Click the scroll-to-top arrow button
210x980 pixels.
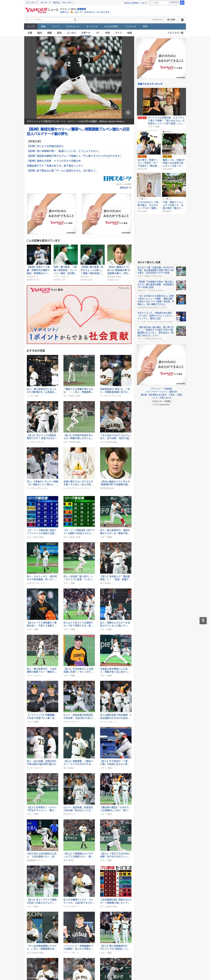[203, 621]
